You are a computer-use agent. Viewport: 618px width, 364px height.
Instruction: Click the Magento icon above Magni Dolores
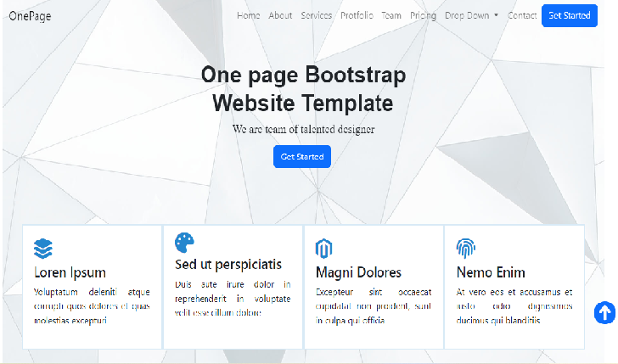coord(323,249)
